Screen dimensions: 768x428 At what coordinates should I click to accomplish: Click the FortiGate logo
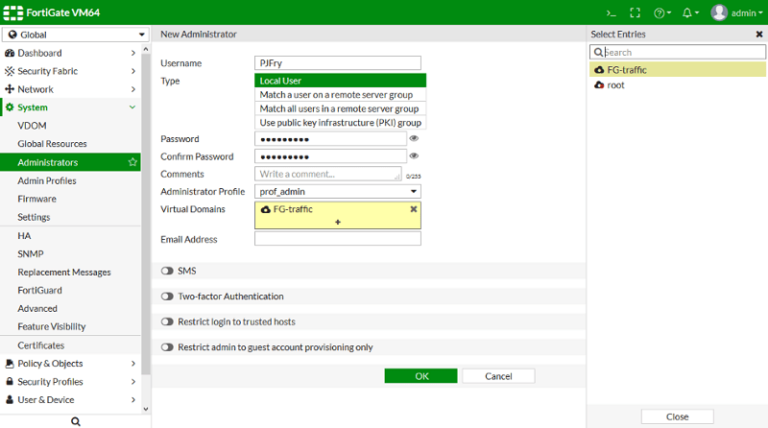click(x=13, y=13)
